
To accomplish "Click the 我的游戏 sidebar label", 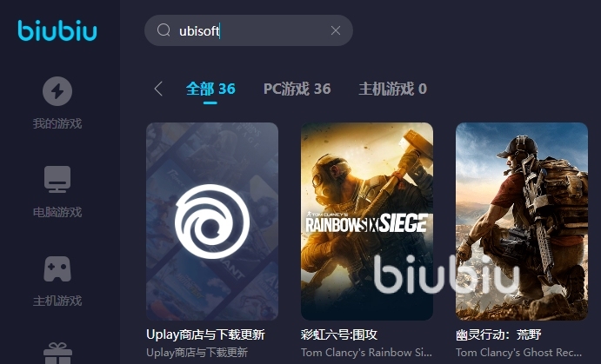I will [x=57, y=123].
